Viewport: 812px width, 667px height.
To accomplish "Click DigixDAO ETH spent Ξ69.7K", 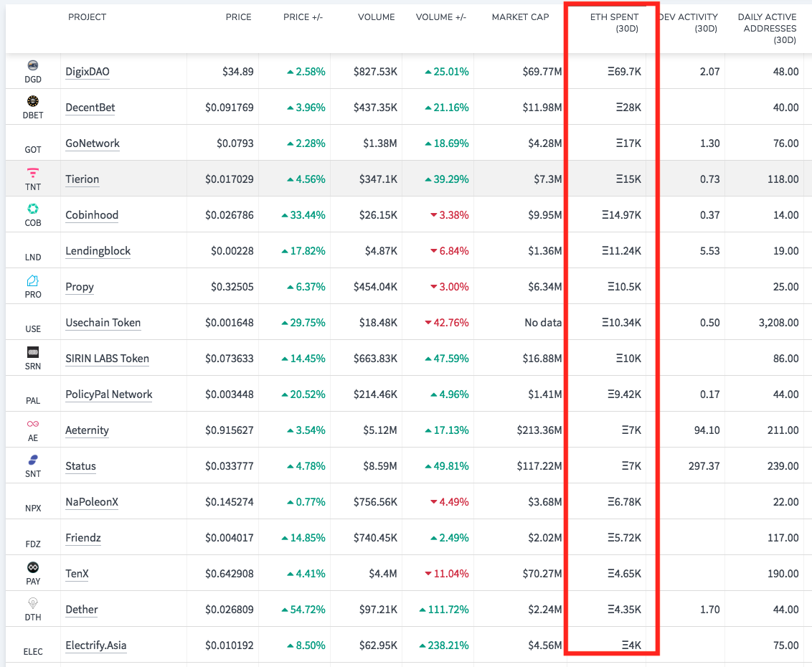I will point(625,72).
